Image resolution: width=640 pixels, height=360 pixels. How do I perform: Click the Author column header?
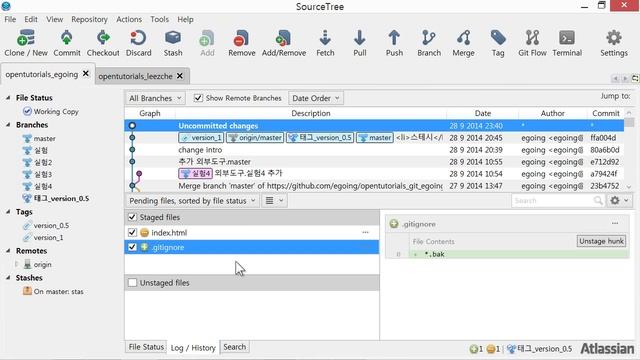pos(552,113)
